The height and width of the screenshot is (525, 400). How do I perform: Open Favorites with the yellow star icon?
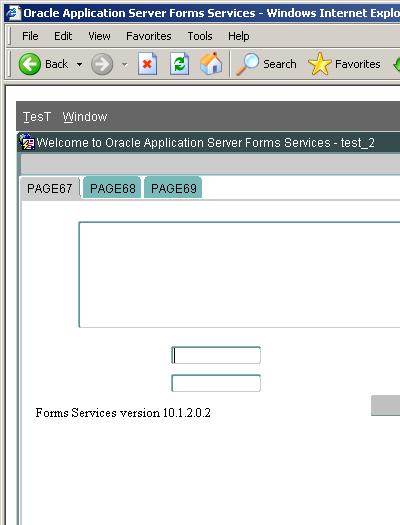320,64
